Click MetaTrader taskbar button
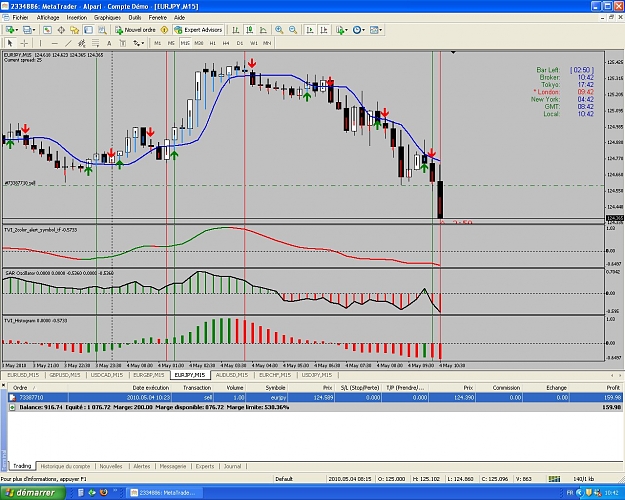 pyautogui.click(x=166, y=493)
